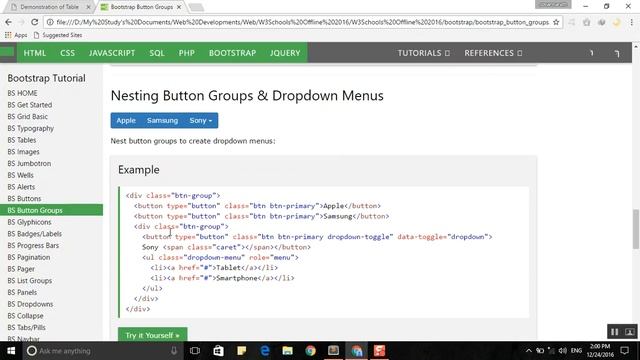The image size is (640, 360).
Task: Click the scrollbar up arrow
Action: [x=636, y=47]
